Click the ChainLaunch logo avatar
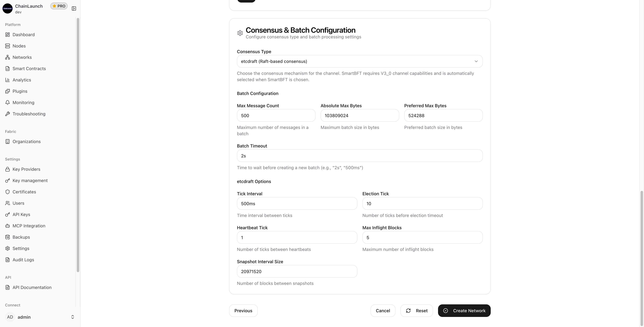 tap(8, 8)
